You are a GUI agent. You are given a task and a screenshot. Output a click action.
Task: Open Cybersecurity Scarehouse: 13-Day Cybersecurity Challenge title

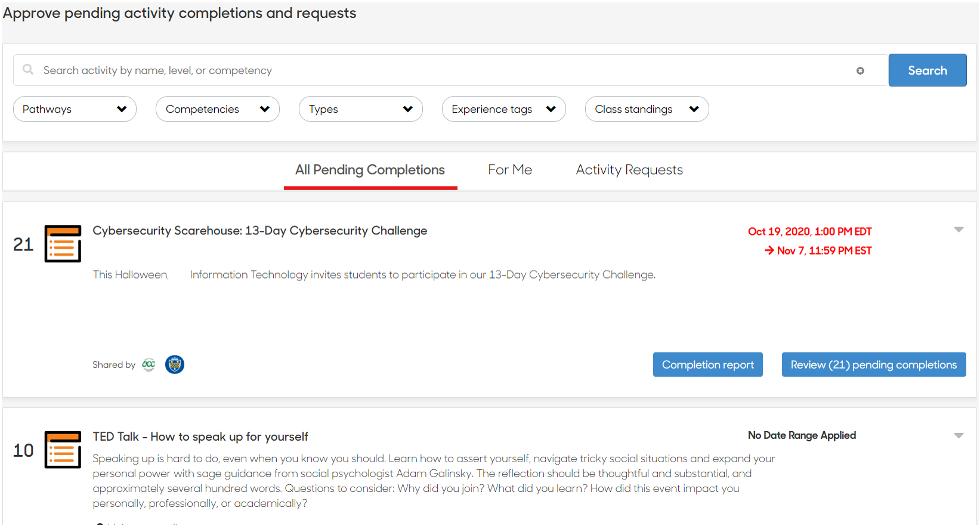[x=260, y=231]
